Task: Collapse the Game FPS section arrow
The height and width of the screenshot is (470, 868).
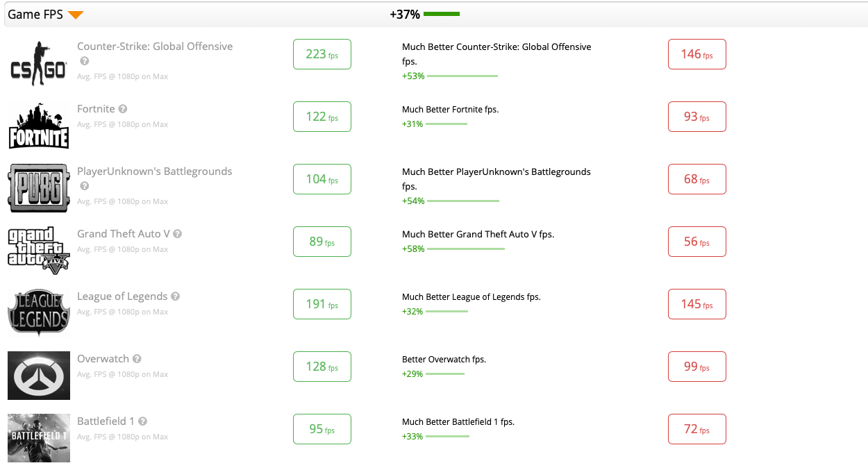Action: (76, 15)
